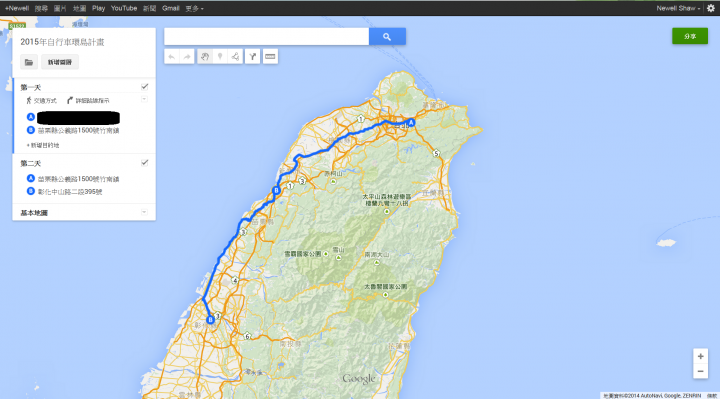Click 苗栗縣公義路1500號竹南鎮 start under 第二天
This screenshot has height=399, width=720.
pyautogui.click(x=79, y=179)
